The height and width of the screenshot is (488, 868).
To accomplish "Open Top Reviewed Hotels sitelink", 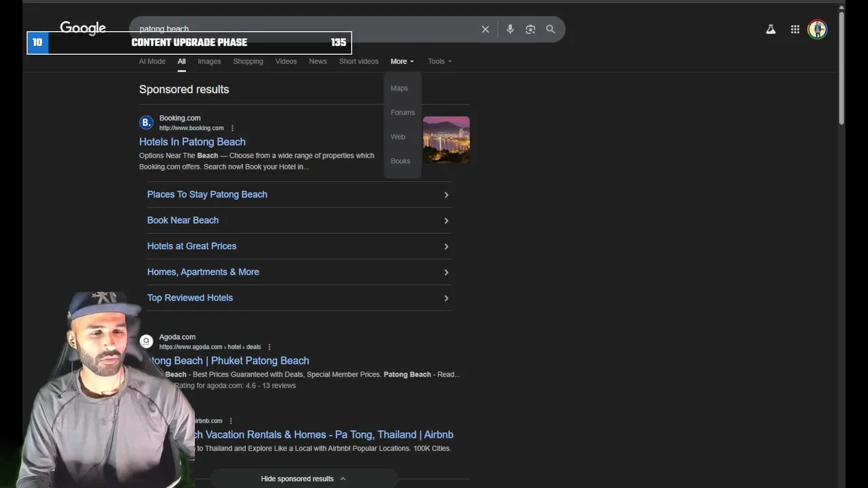I will pyautogui.click(x=190, y=298).
